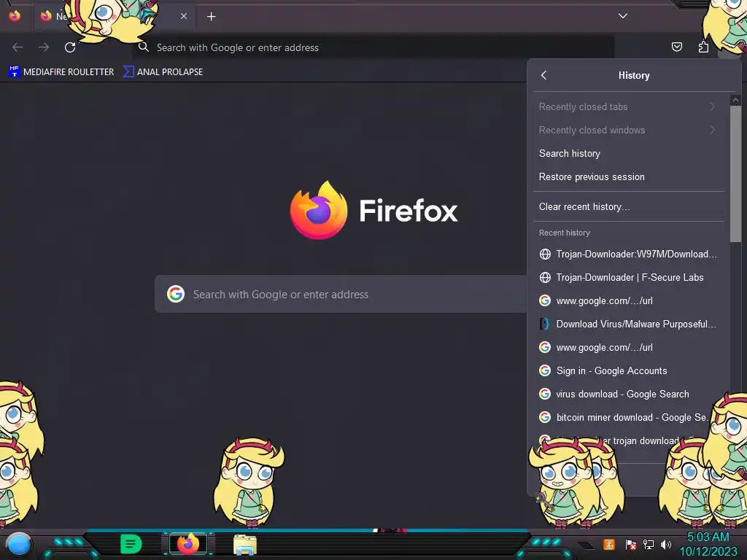Click the favicon beside Download Virus/Malware entry

click(544, 324)
